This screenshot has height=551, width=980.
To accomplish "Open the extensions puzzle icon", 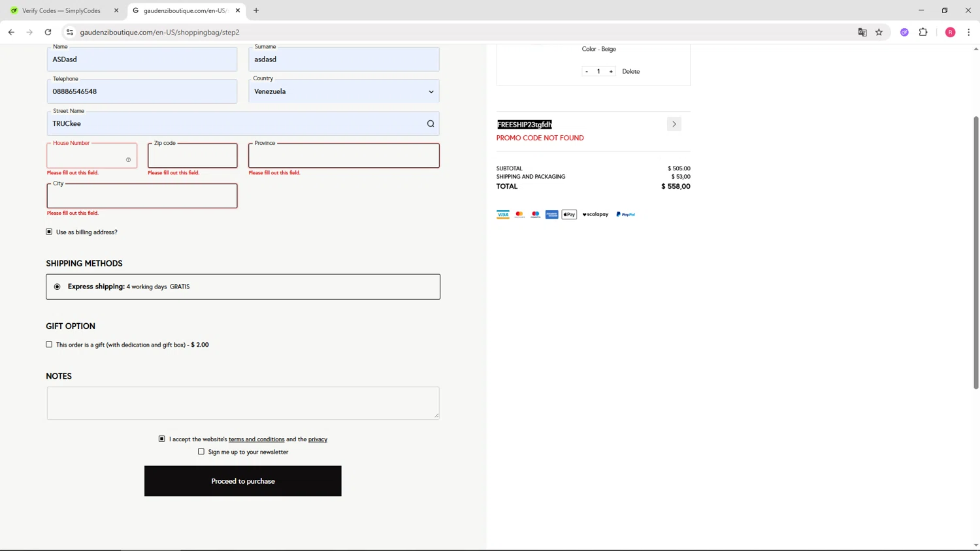I will point(923,32).
